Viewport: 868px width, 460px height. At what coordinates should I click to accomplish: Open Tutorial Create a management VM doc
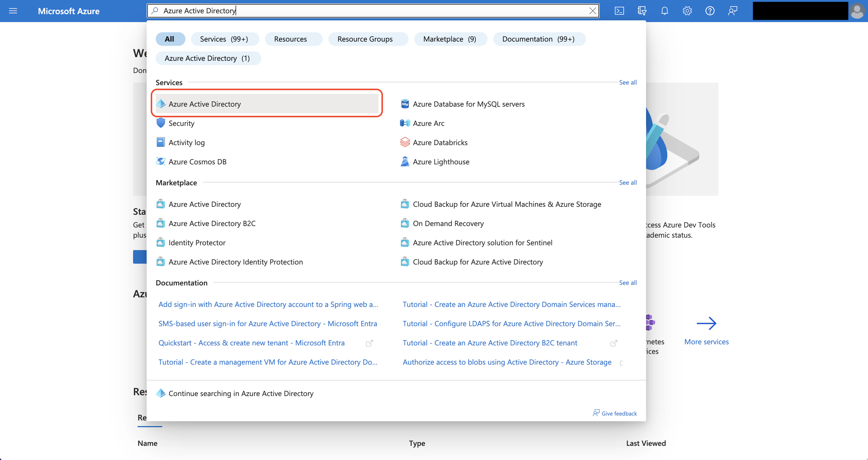click(268, 362)
